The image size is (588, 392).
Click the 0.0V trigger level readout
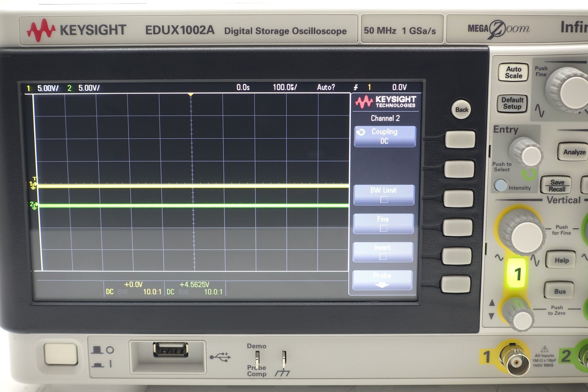[399, 87]
